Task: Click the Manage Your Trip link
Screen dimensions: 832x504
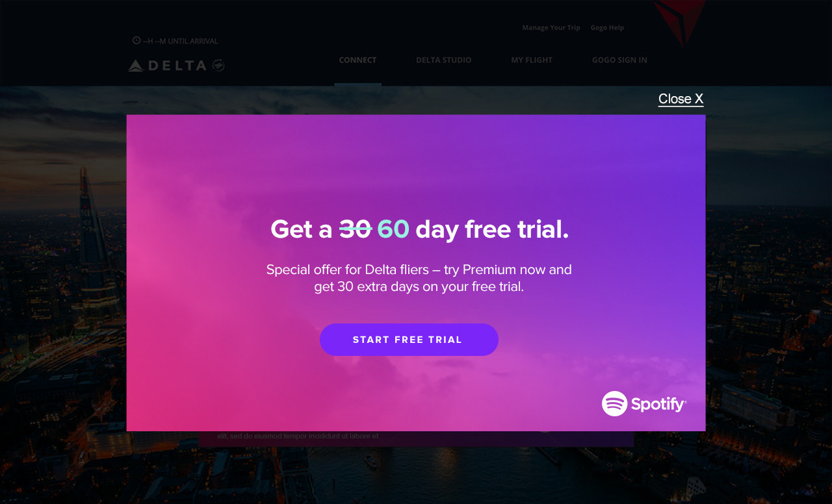Action: pos(551,28)
